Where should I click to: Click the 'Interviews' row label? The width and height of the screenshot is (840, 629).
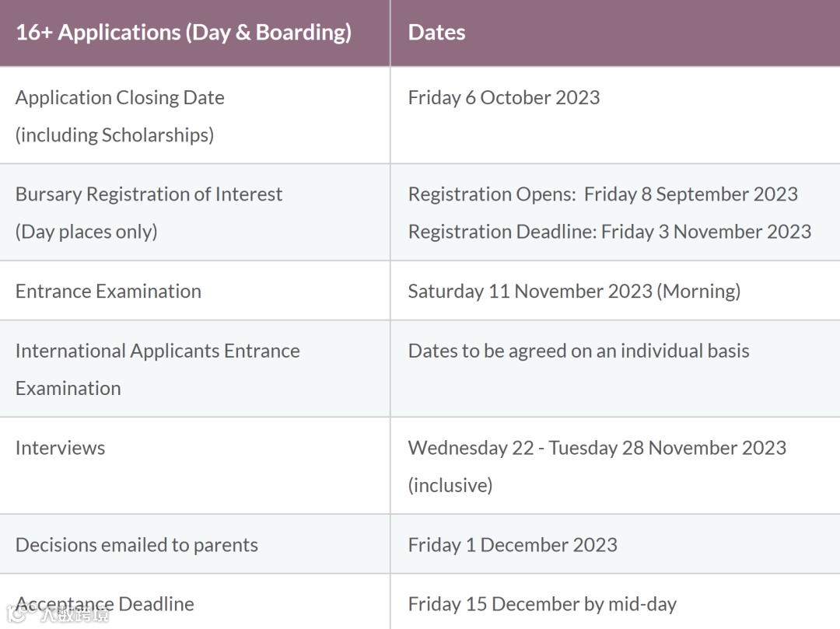(x=60, y=448)
